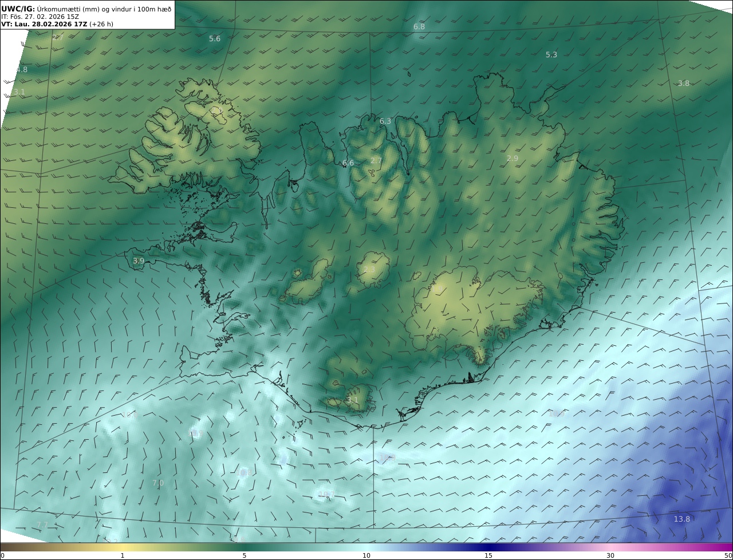
Task: Pick the dark navy color on the colorbar
Action: tap(488, 547)
